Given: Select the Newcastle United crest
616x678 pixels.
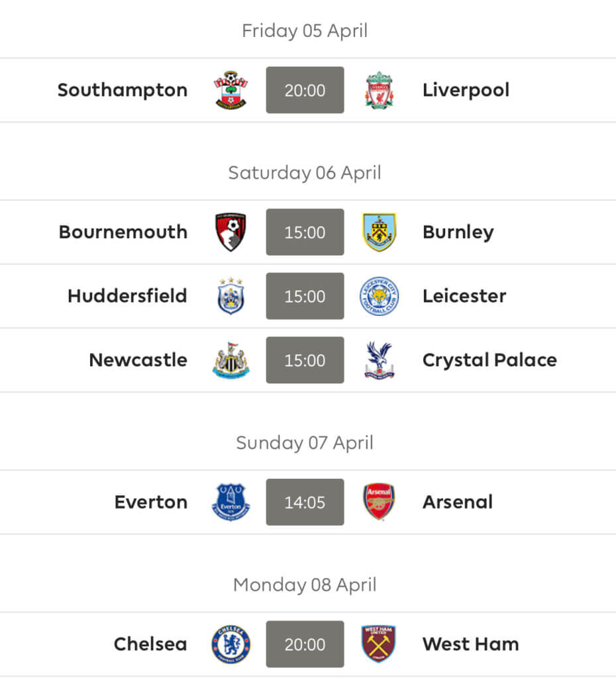Looking at the screenshot, I should [231, 360].
